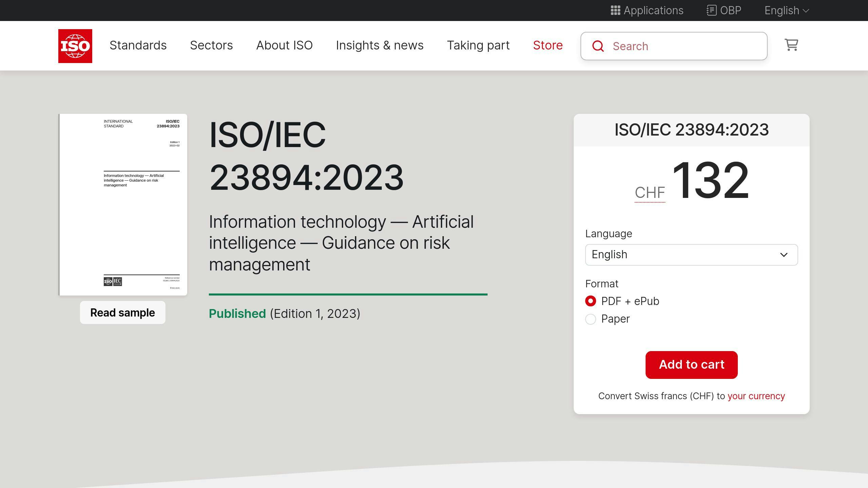Select the PDF + ePub format option
Screen dimensions: 868x488
[590, 301]
